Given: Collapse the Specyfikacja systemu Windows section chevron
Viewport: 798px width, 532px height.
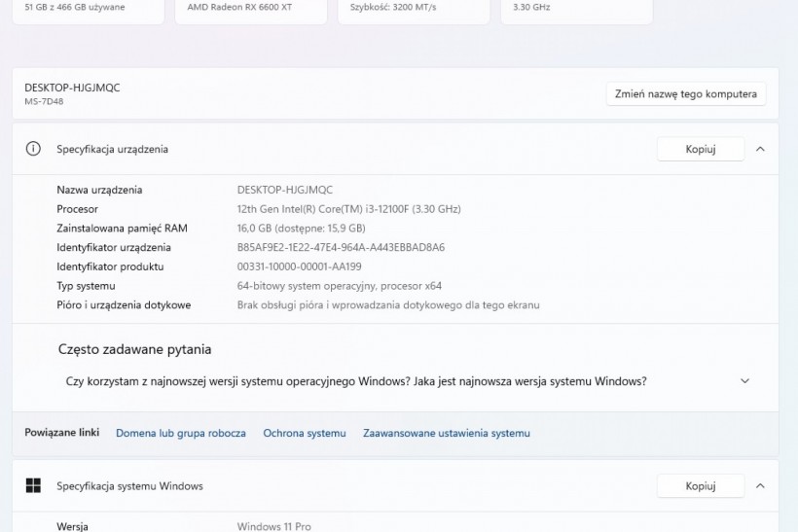Looking at the screenshot, I should tap(760, 485).
